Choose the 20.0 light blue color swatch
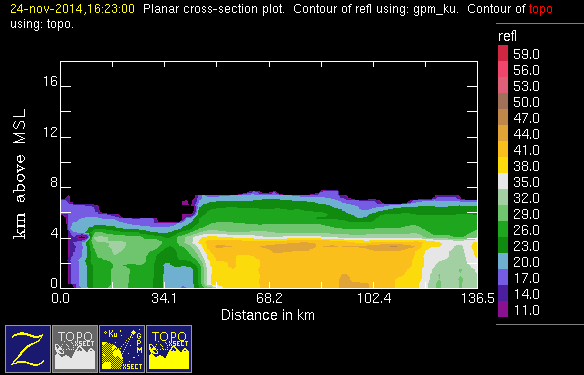This screenshot has width=584, height=375. [x=503, y=261]
